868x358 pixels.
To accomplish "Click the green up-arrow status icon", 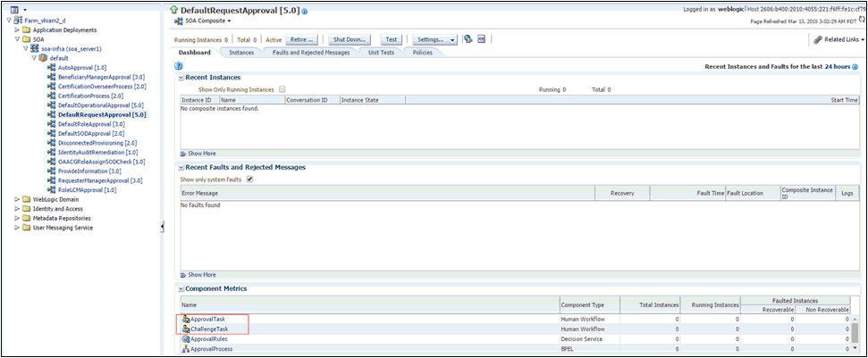I will coord(175,10).
